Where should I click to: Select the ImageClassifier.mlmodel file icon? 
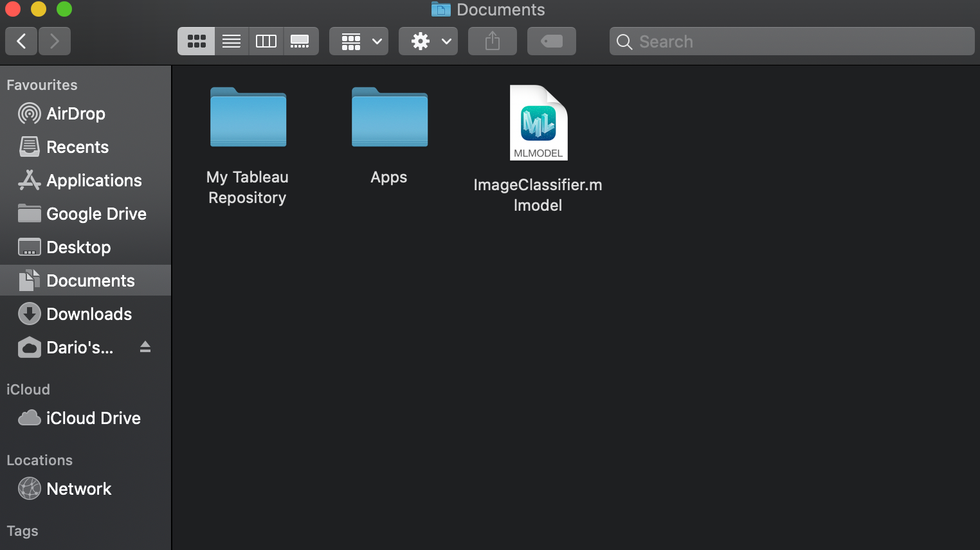pyautogui.click(x=539, y=123)
